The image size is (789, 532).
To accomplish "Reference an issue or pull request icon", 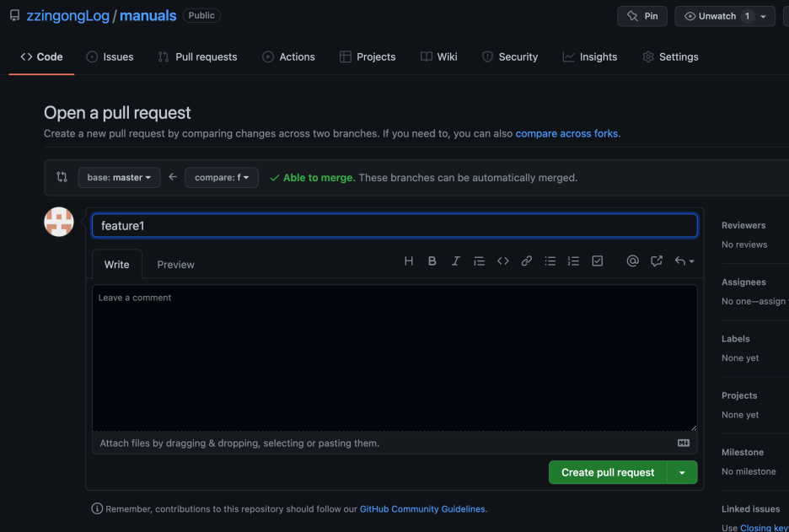I will point(656,261).
